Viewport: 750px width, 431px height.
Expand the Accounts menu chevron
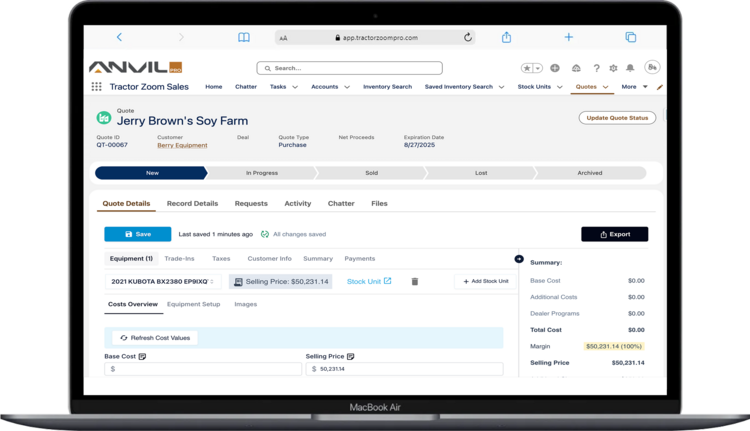[346, 87]
